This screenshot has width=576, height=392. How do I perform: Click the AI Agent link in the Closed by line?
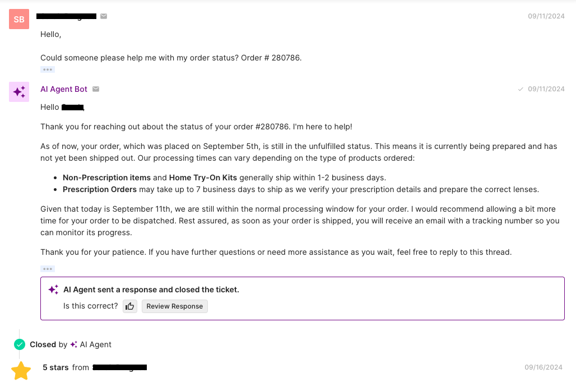(95, 344)
